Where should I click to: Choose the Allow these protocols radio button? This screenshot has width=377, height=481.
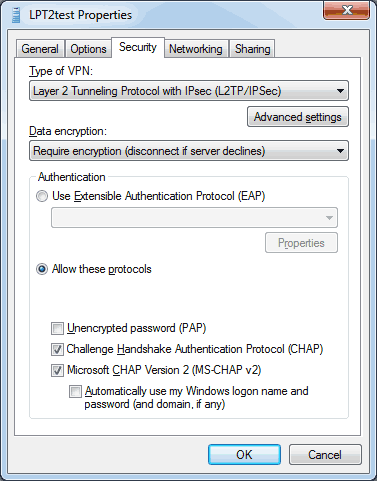(42, 269)
